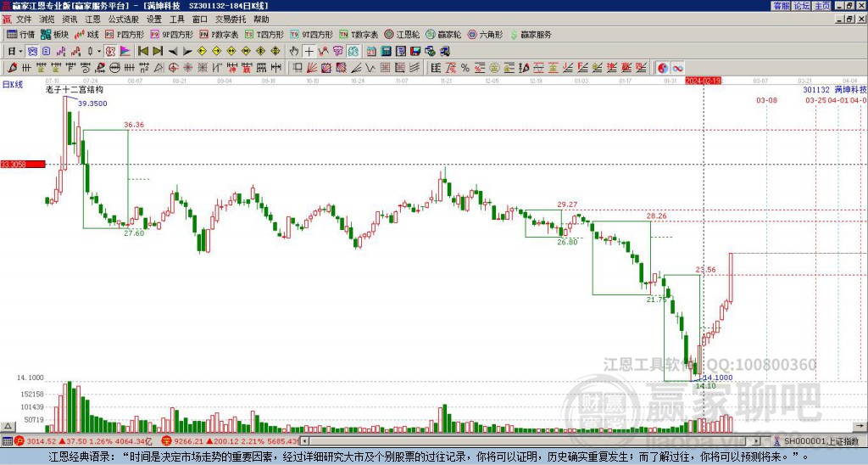Click the 日K线 label
Viewport: 868px width, 465px height.
point(14,85)
